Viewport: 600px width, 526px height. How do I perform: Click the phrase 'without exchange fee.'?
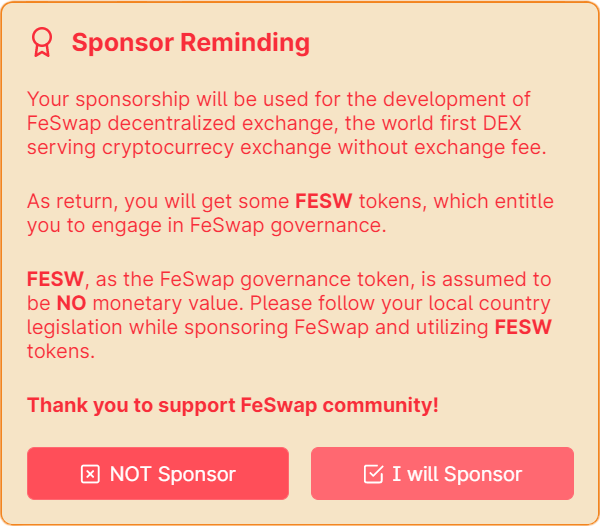442,148
